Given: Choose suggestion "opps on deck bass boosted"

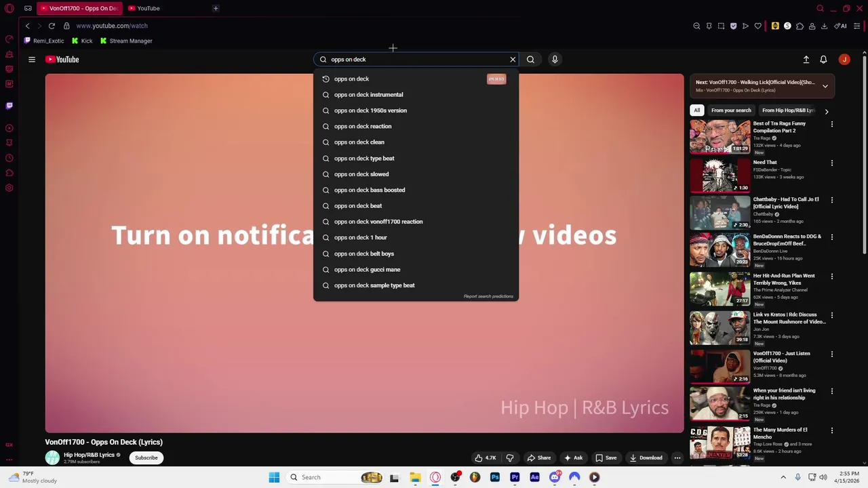Looking at the screenshot, I should click(416, 190).
